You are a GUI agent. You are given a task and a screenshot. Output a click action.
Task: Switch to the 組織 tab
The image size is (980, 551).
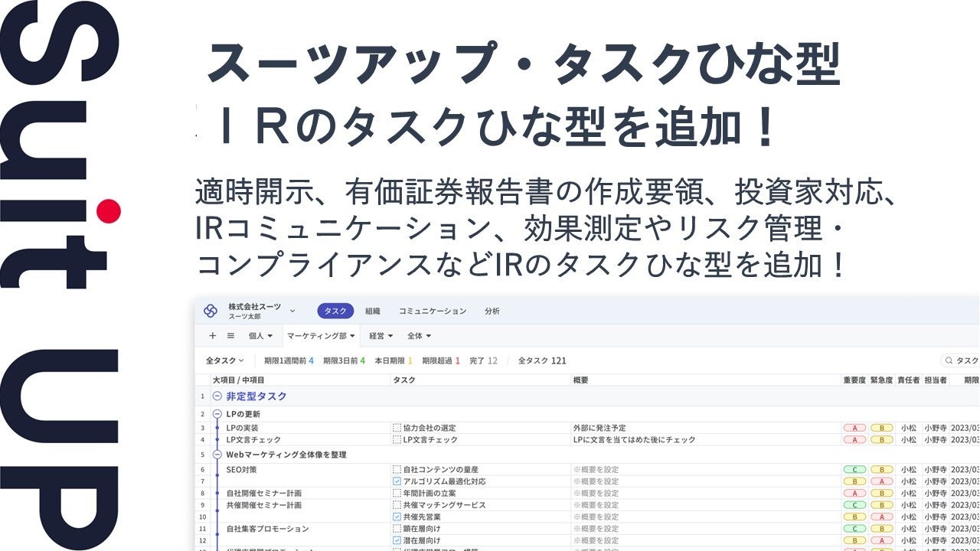[x=373, y=311]
